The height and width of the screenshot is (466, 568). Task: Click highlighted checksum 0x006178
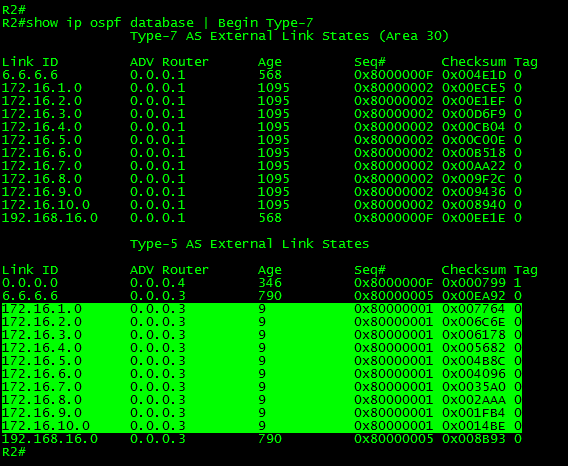[x=473, y=335]
